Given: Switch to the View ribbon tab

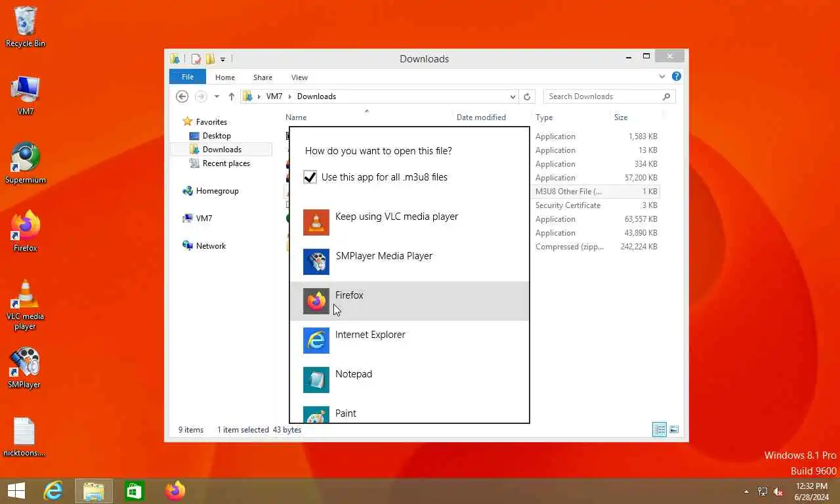Looking at the screenshot, I should pos(299,77).
